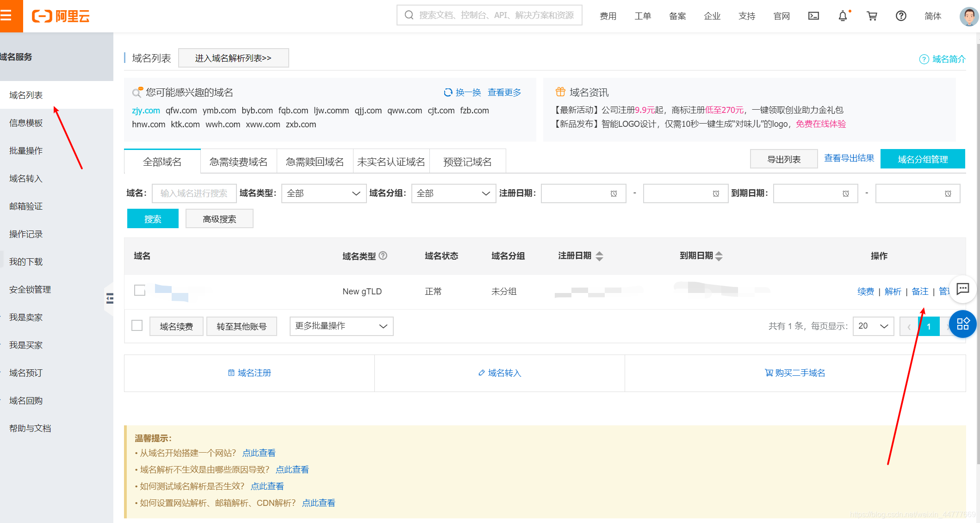
Task: Collapse the sidebar with the handle icon
Action: [x=110, y=299]
